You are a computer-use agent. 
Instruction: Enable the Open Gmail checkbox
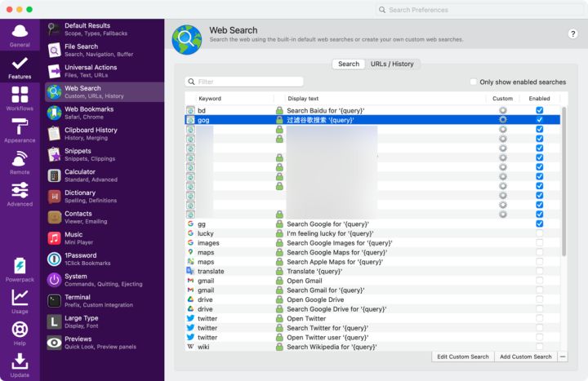(x=539, y=280)
